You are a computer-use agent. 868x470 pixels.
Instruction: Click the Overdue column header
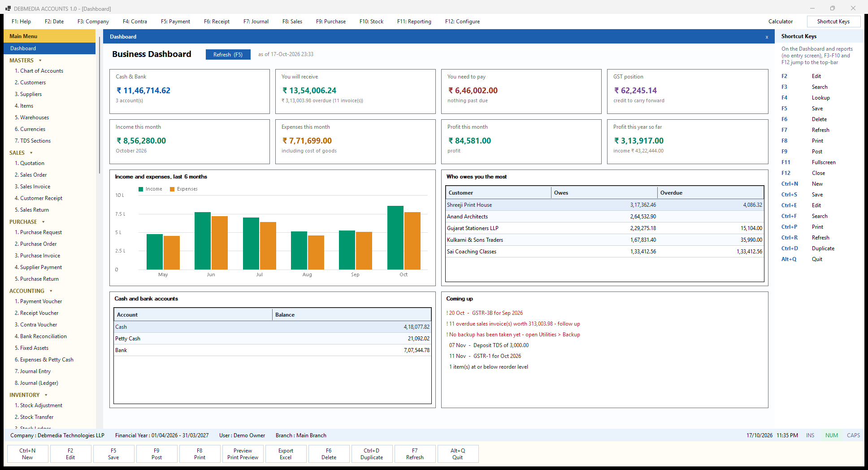711,193
